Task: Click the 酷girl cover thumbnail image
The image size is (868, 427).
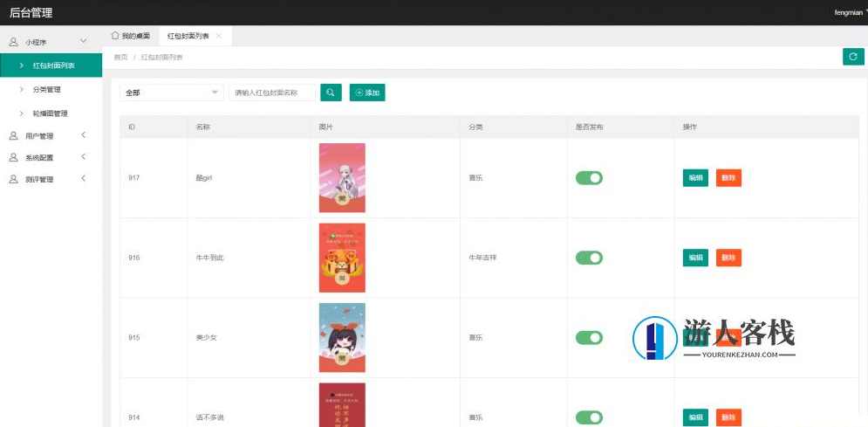Action: pos(342,178)
